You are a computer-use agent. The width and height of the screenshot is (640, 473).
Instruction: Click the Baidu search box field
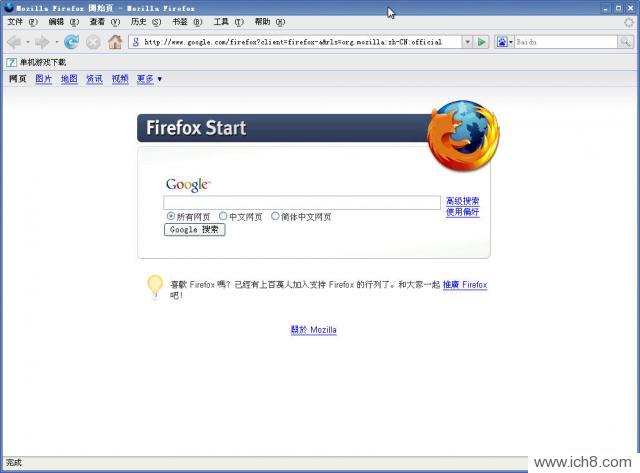(x=566, y=42)
